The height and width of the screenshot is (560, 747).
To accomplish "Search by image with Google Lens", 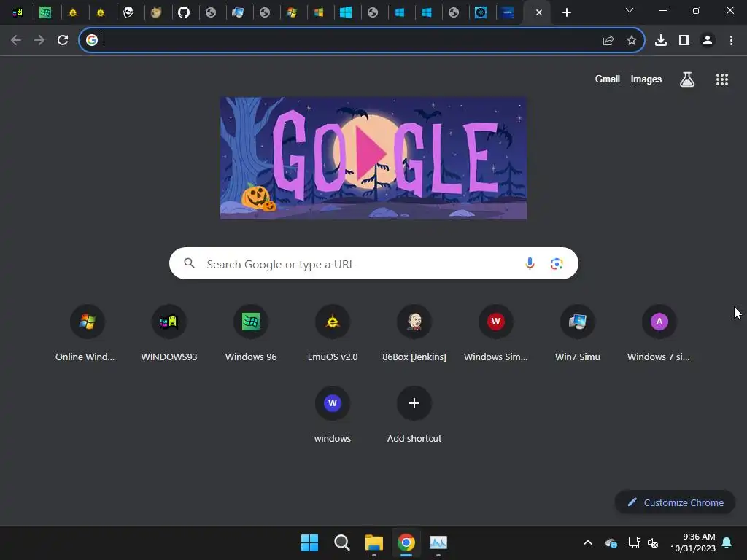I will pos(557,263).
